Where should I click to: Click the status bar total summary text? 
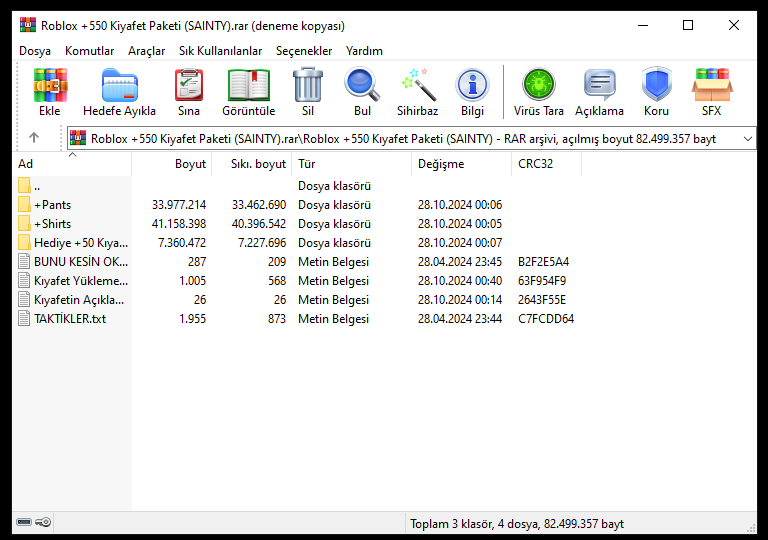point(517,524)
